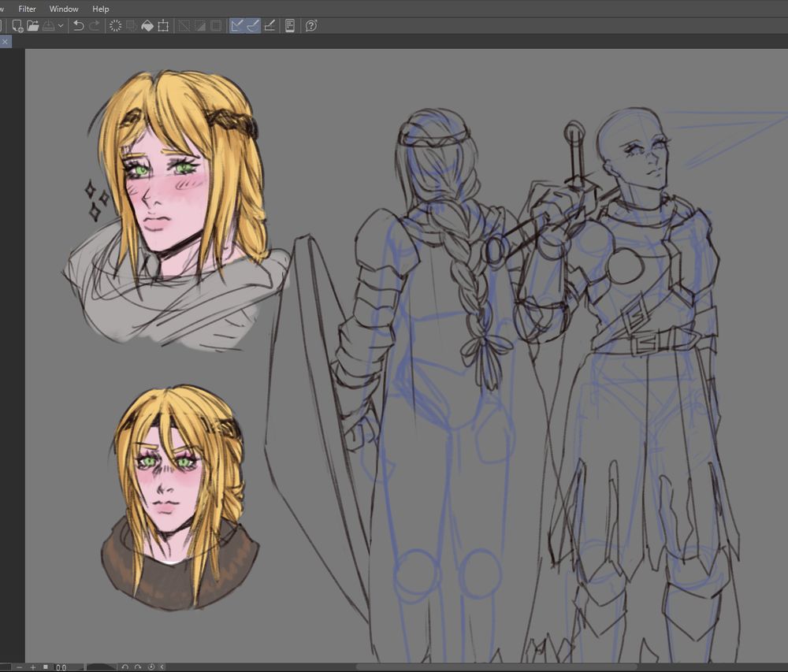
Task: Toggle Snap to Ruler button
Action: point(236,26)
